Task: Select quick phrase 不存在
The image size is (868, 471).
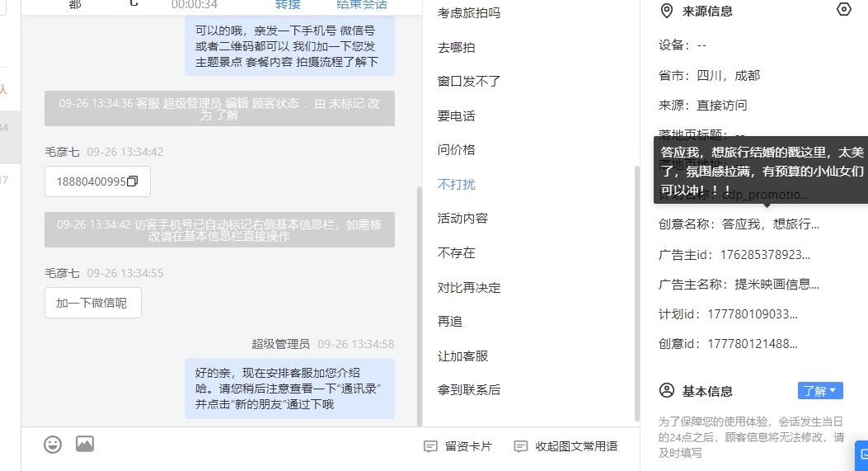Action: 456,253
